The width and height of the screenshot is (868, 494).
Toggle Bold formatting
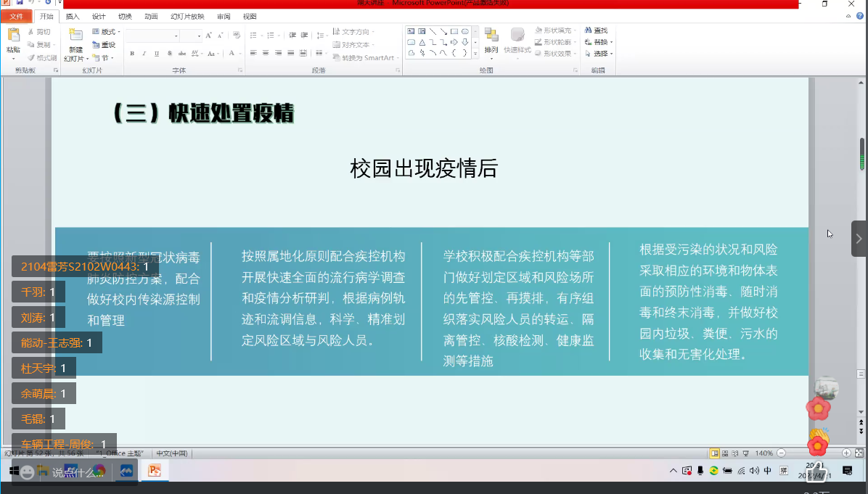click(132, 54)
